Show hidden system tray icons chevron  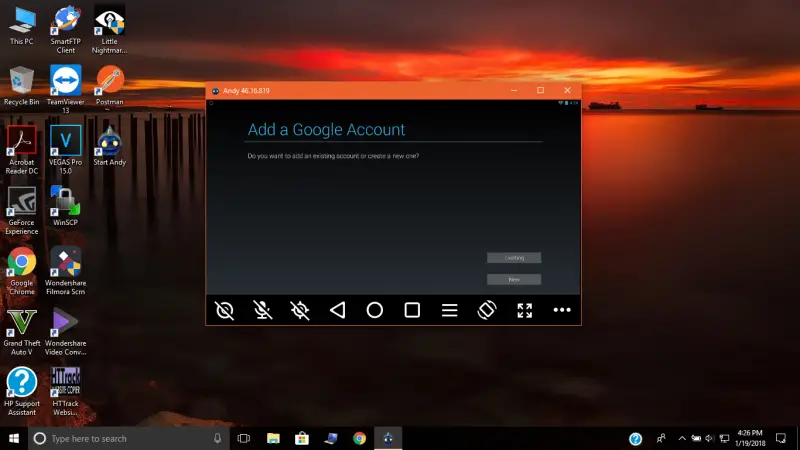(x=682, y=438)
